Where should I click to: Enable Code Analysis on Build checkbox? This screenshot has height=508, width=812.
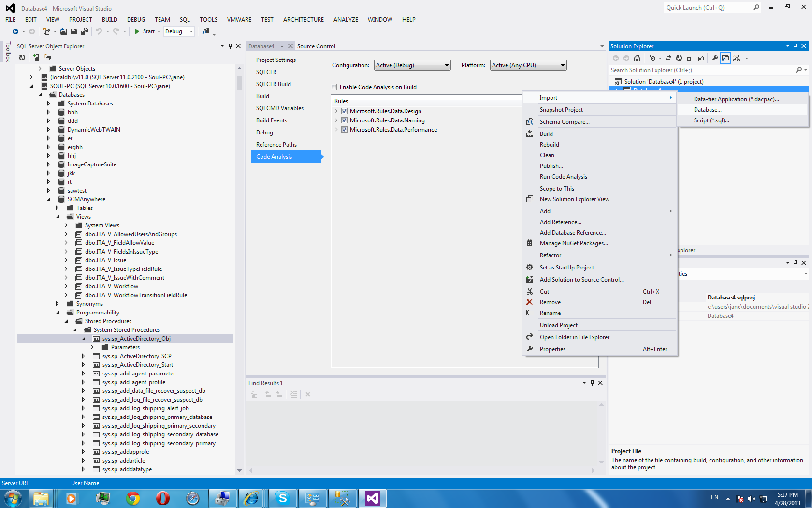[334, 87]
